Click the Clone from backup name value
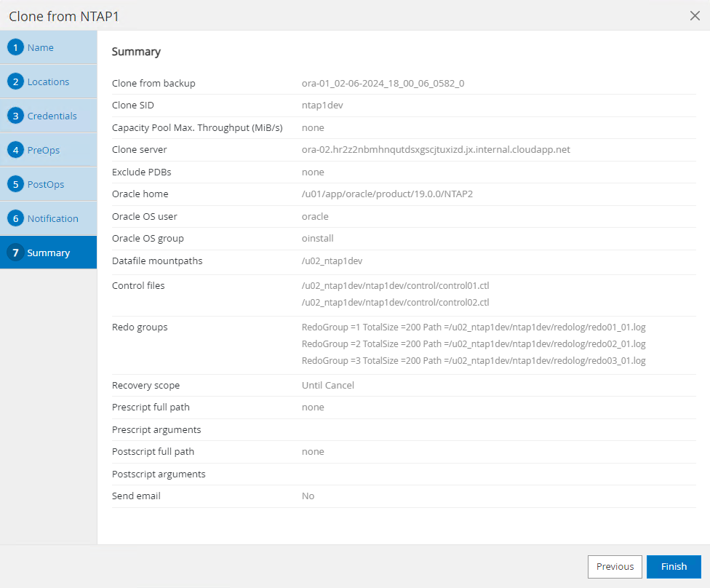This screenshot has height=588, width=710. [x=383, y=84]
